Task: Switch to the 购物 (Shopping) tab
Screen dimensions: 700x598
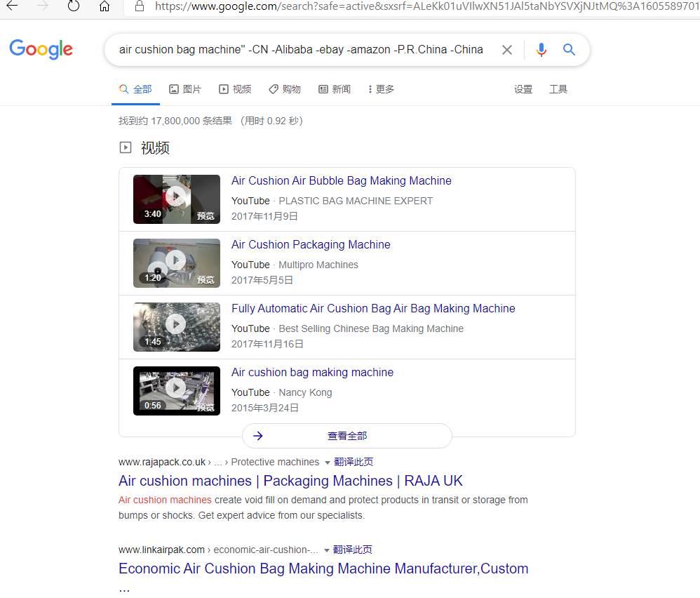Action: pos(285,89)
